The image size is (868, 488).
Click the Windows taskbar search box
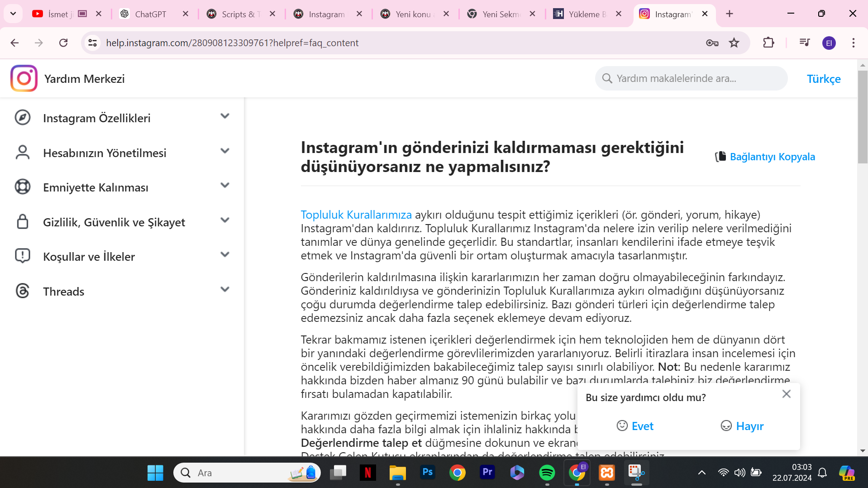tap(247, 473)
